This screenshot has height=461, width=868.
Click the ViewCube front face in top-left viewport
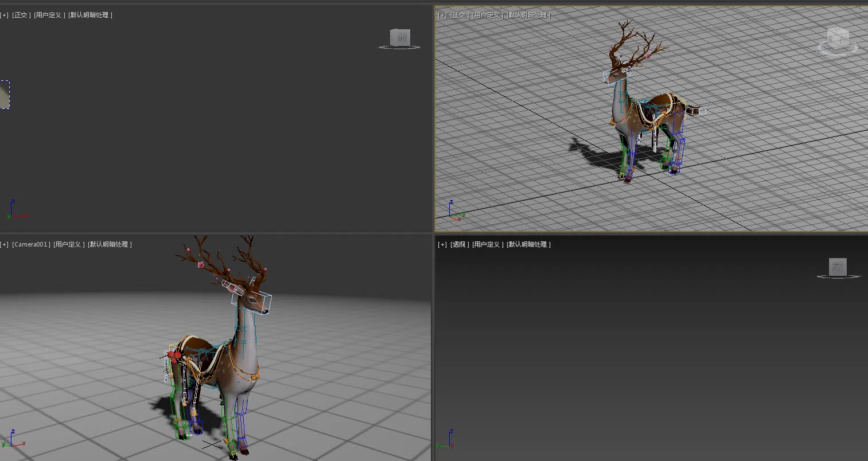(x=400, y=38)
